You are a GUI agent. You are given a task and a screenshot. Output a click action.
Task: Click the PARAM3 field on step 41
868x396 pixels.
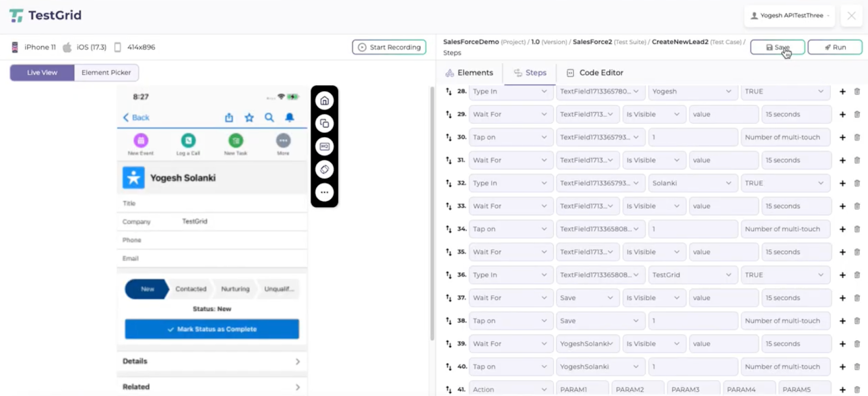coord(693,389)
